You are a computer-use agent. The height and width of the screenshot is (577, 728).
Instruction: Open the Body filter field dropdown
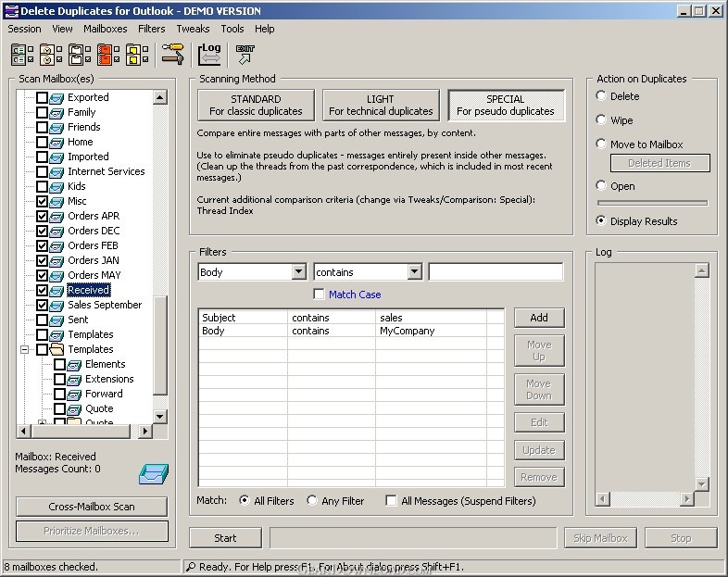pos(298,272)
